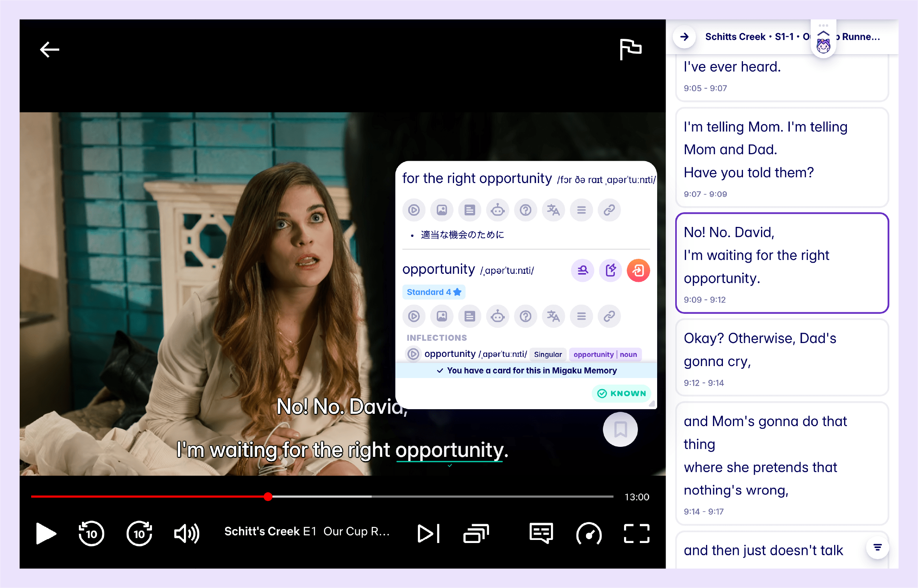Open the word frequency icon next to opportunity
The image size is (918, 588).
pyautogui.click(x=583, y=270)
